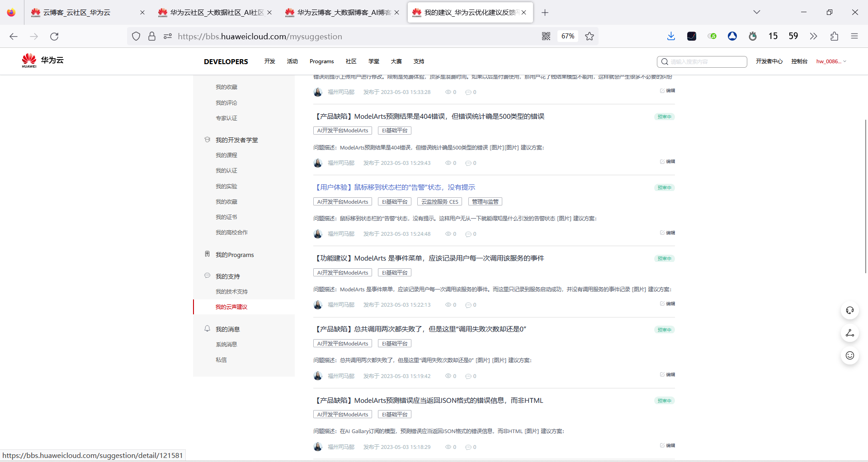
Task: Open a new browser tab
Action: click(x=545, y=13)
